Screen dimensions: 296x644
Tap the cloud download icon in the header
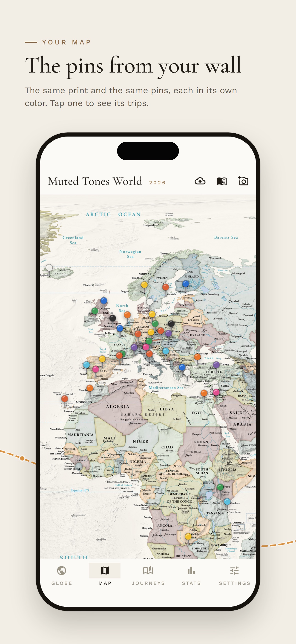200,181
